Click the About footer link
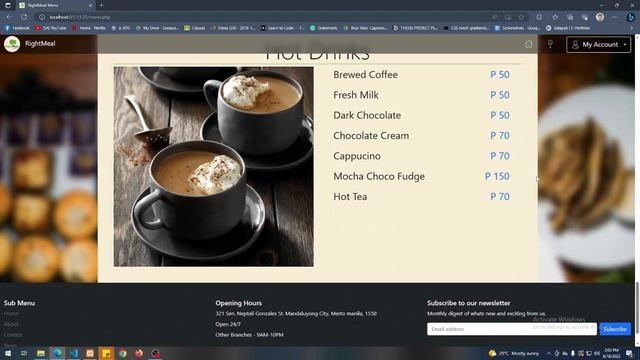This screenshot has height=360, width=640. point(11,324)
